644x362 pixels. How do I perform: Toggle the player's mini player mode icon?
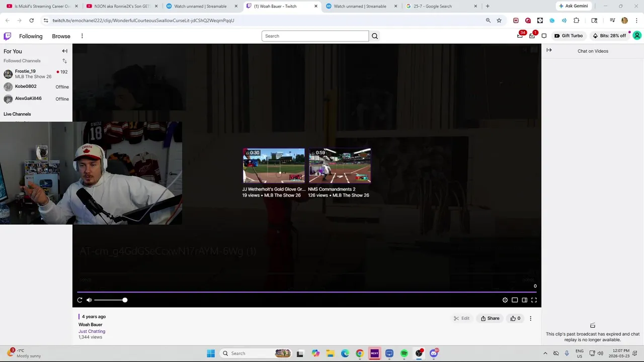[515, 300]
